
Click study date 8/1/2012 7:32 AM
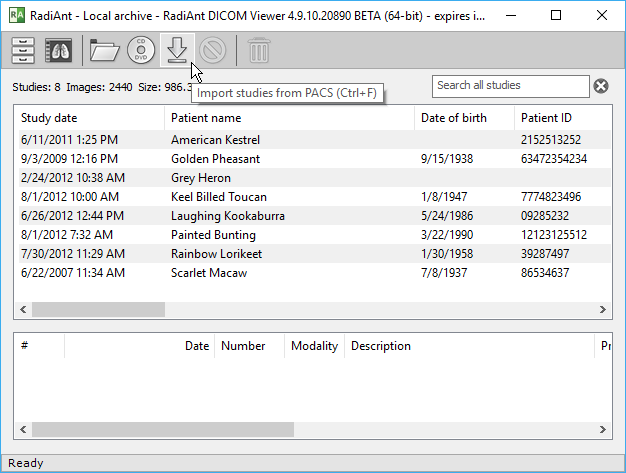pos(67,235)
